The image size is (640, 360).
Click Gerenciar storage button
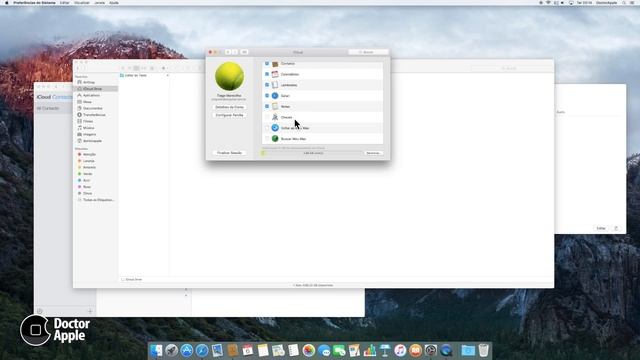pyautogui.click(x=373, y=153)
